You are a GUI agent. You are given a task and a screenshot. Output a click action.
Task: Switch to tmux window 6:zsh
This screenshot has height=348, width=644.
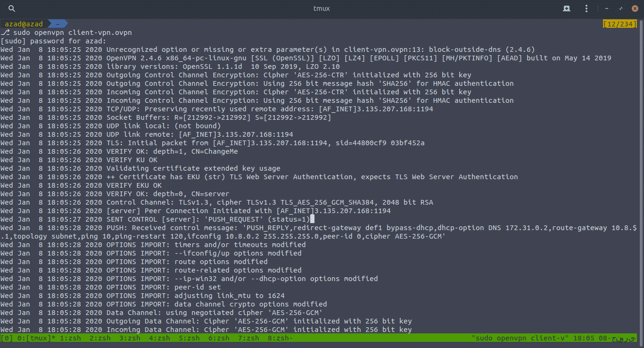(x=219, y=338)
